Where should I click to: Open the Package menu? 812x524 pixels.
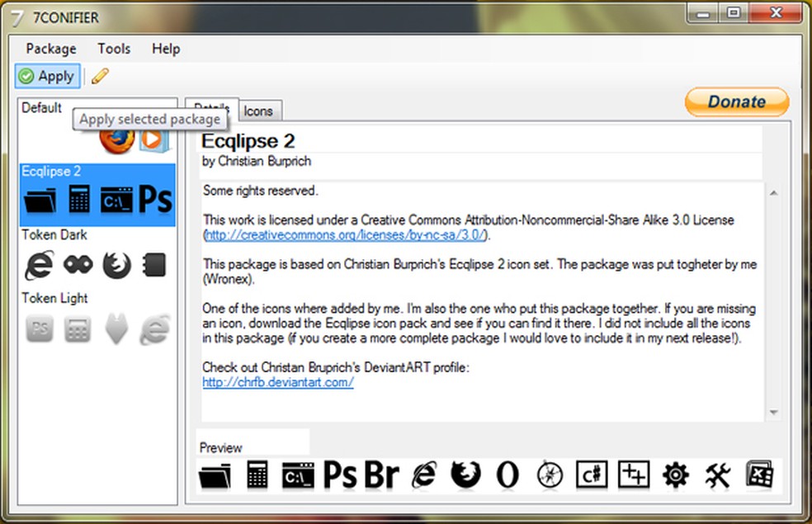(x=51, y=49)
